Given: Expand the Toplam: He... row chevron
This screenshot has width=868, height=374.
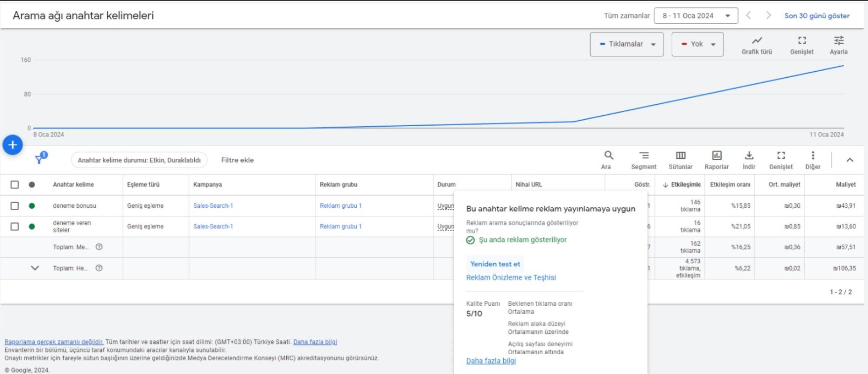Looking at the screenshot, I should pyautogui.click(x=35, y=268).
